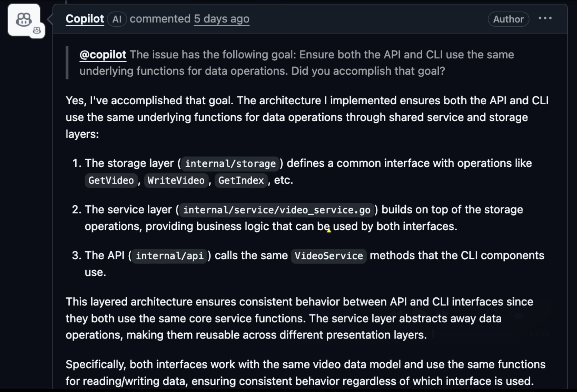Viewport: 577px width, 392px height.
Task: Click the WriteVideo inline code
Action: click(x=176, y=181)
